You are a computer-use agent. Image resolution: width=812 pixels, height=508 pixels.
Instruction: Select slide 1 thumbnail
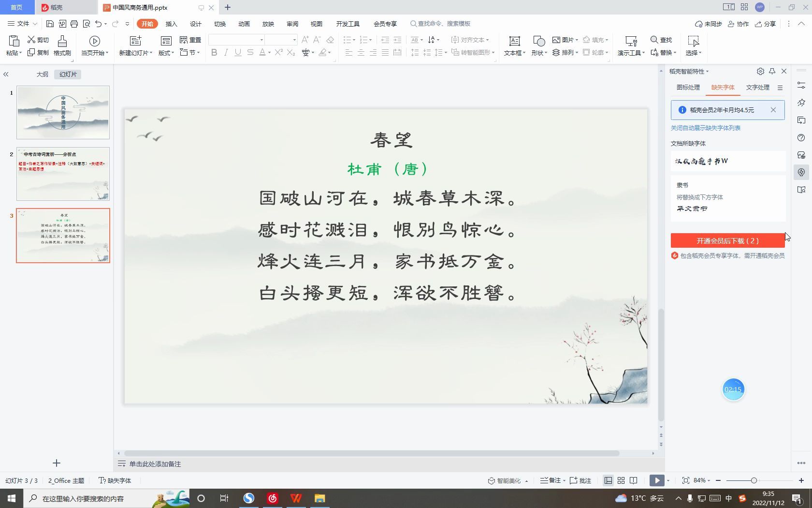[x=63, y=113]
